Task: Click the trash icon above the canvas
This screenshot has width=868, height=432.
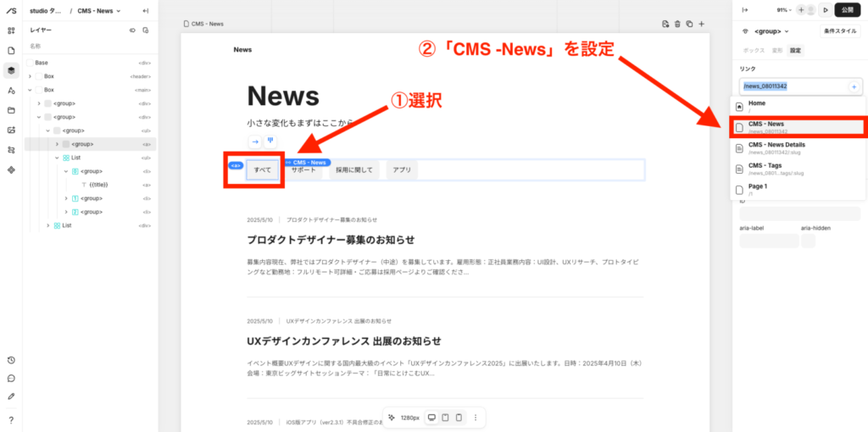Action: pyautogui.click(x=677, y=24)
